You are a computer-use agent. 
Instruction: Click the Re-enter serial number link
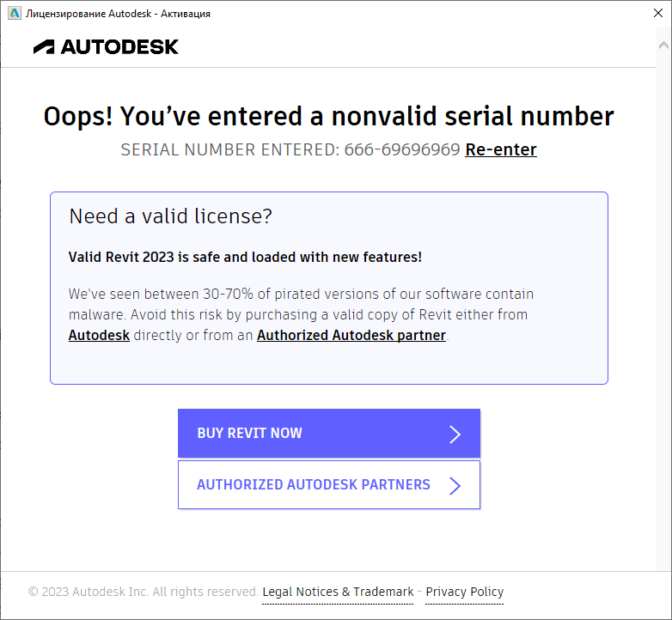click(x=501, y=149)
